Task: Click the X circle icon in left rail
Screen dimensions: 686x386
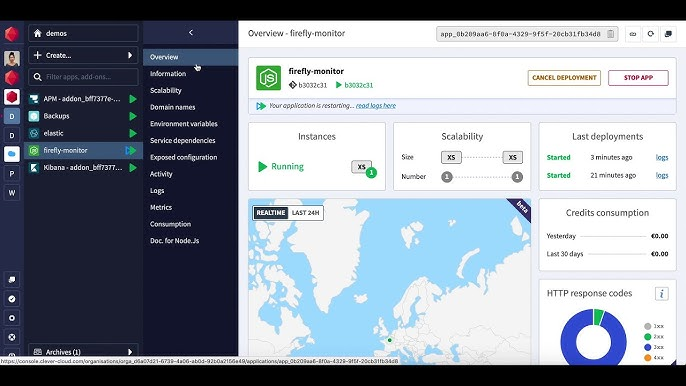Action: pyautogui.click(x=12, y=337)
